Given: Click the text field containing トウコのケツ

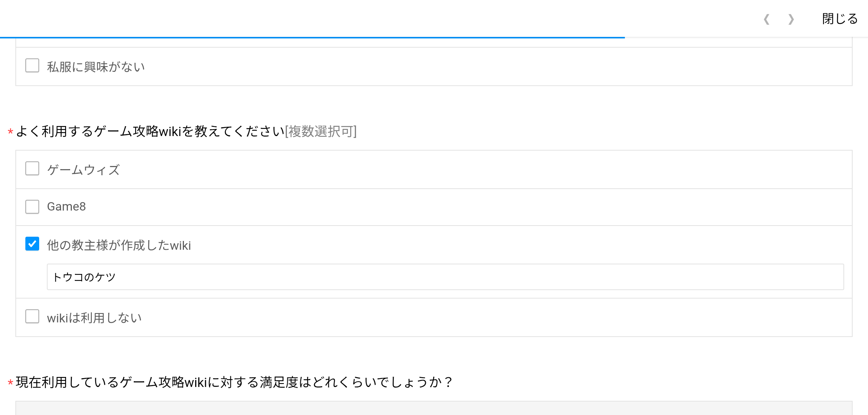Looking at the screenshot, I should 445,277.
